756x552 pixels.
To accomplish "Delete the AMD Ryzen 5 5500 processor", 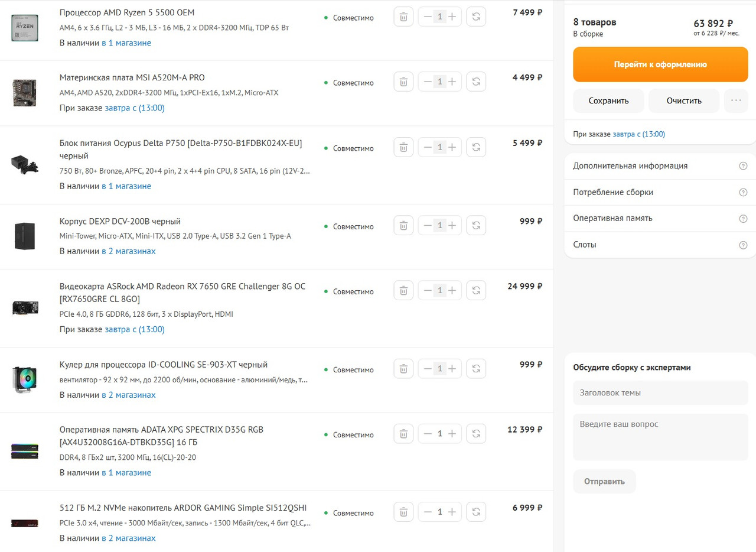I will pyautogui.click(x=403, y=17).
